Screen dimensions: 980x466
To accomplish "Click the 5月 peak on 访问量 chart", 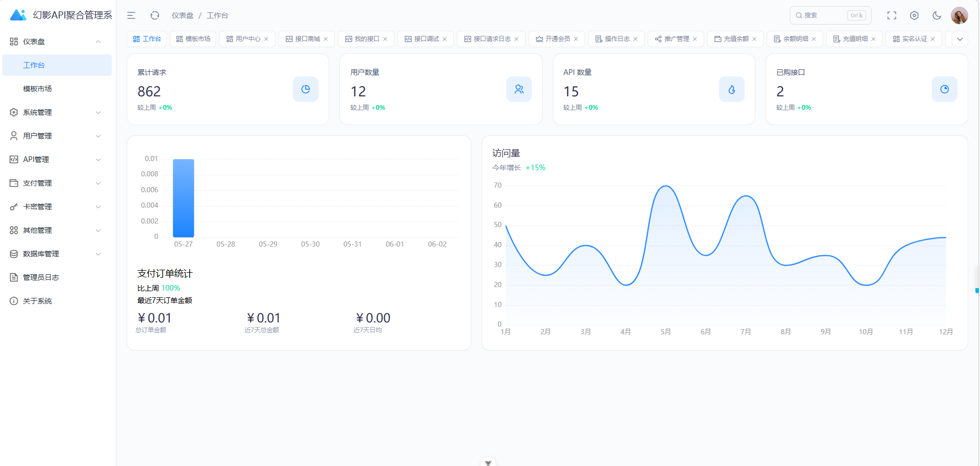I will tap(666, 186).
